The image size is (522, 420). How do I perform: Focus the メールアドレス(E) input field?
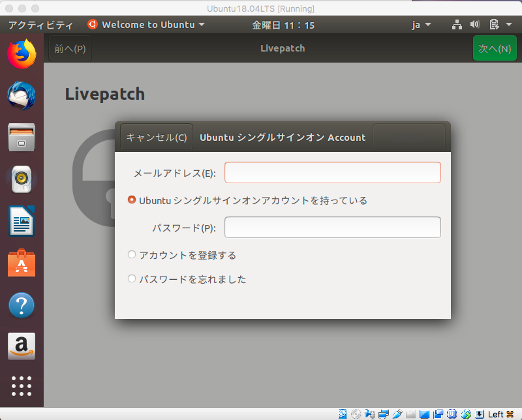[x=333, y=172]
